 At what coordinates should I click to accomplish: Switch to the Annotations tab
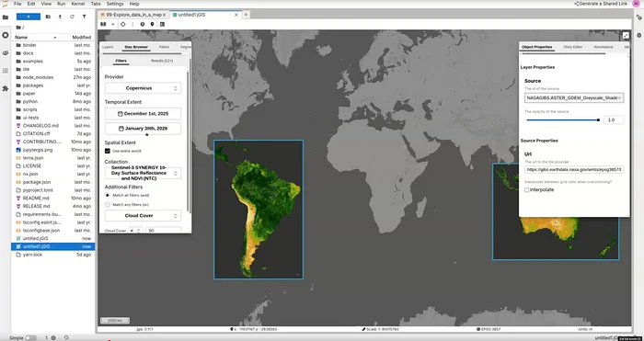pos(604,47)
